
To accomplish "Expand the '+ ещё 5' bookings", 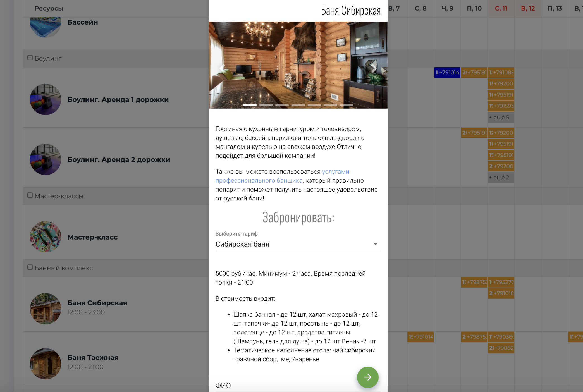I will pos(500,117).
